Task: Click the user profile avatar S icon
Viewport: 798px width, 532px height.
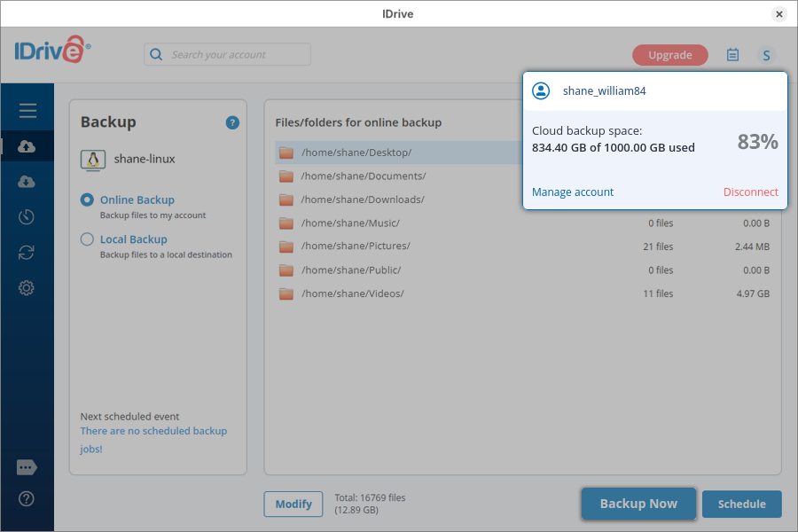Action: [x=766, y=55]
